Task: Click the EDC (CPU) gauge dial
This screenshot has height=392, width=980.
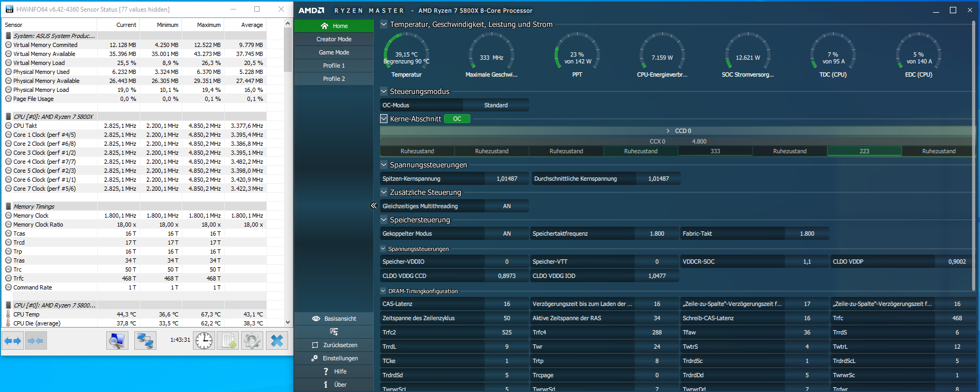Action: pyautogui.click(x=919, y=51)
